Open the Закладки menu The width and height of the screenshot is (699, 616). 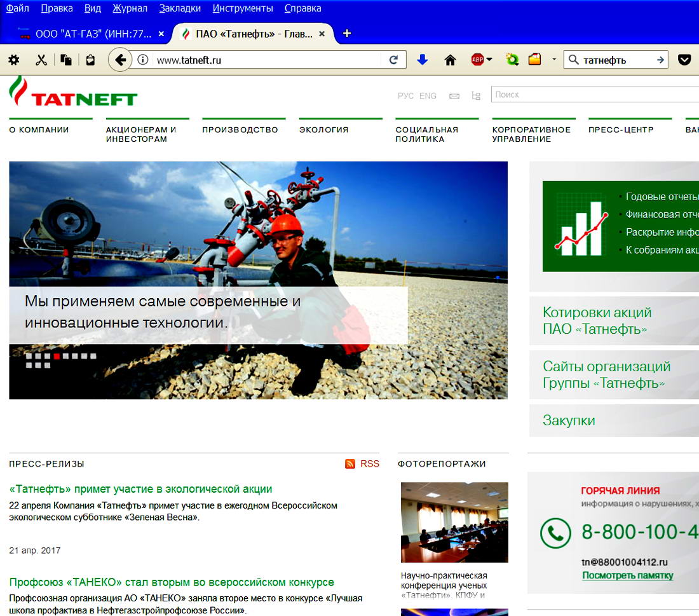click(180, 8)
